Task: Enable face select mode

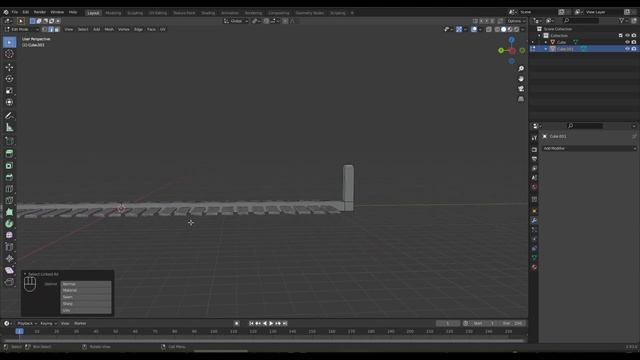Action: pos(57,29)
